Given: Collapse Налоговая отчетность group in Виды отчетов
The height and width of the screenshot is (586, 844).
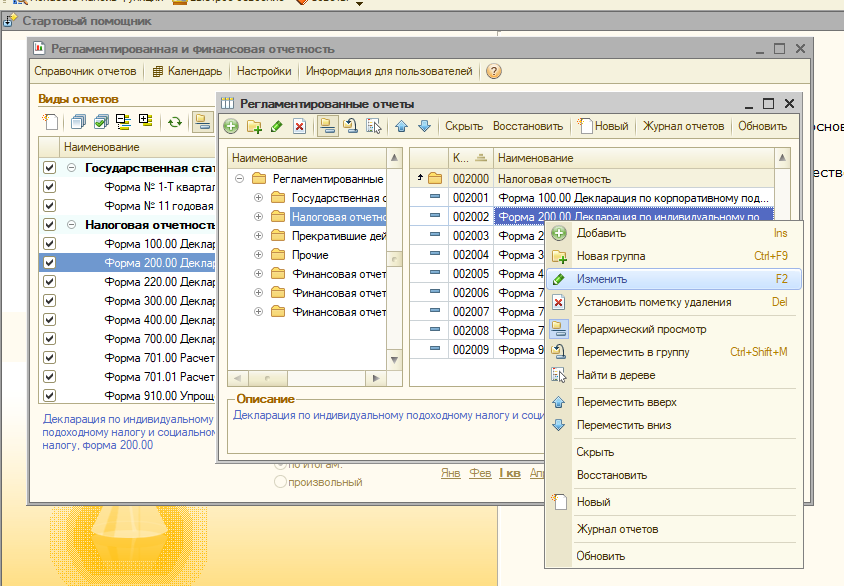Looking at the screenshot, I should (x=71, y=224).
